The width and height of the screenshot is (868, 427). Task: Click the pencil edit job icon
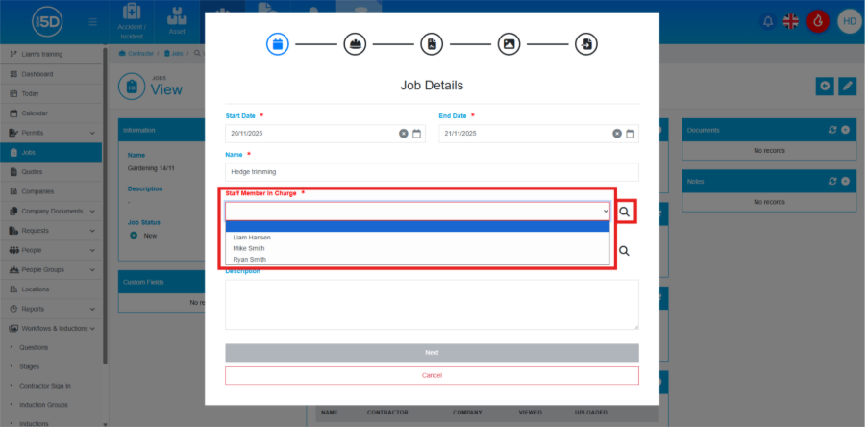point(846,87)
